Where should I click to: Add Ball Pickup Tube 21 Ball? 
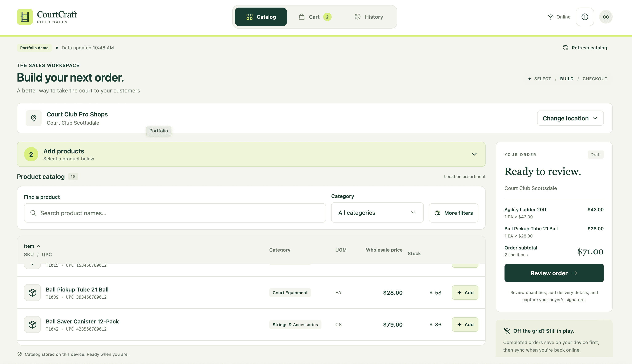tap(465, 292)
